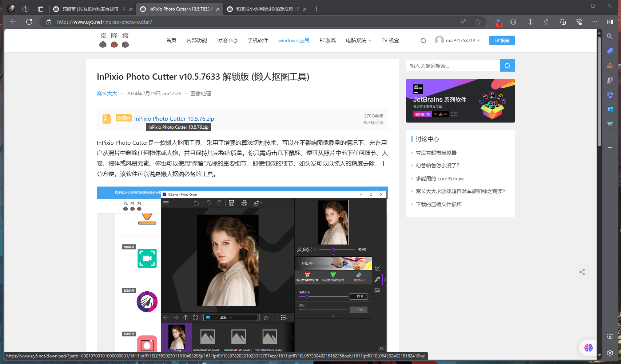This screenshot has width=621, height=364.
Task: Open 幻兽帕鲁怎么没了 discussion
Action: pos(438,165)
